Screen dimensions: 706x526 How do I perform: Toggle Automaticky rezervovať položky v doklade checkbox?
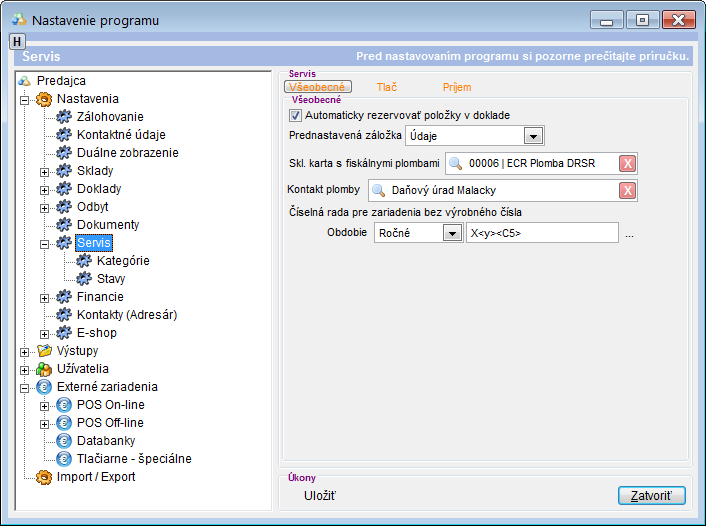[x=295, y=116]
